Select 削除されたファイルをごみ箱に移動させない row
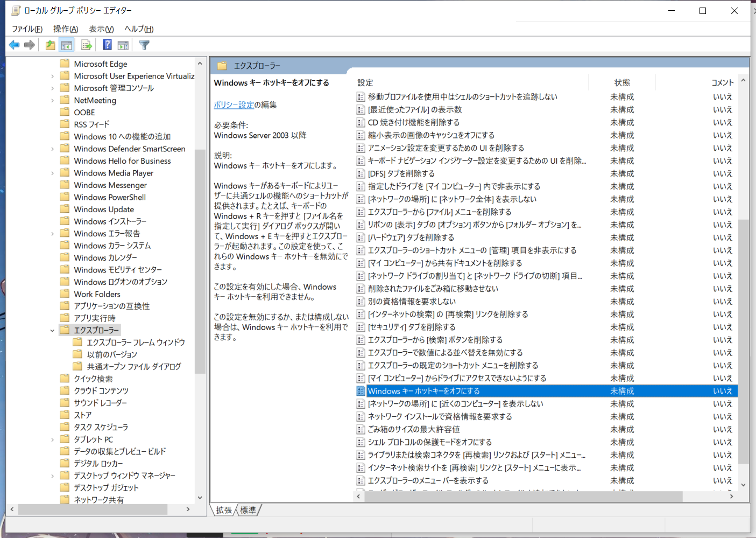Screen dimensions: 756x538 tap(546, 289)
